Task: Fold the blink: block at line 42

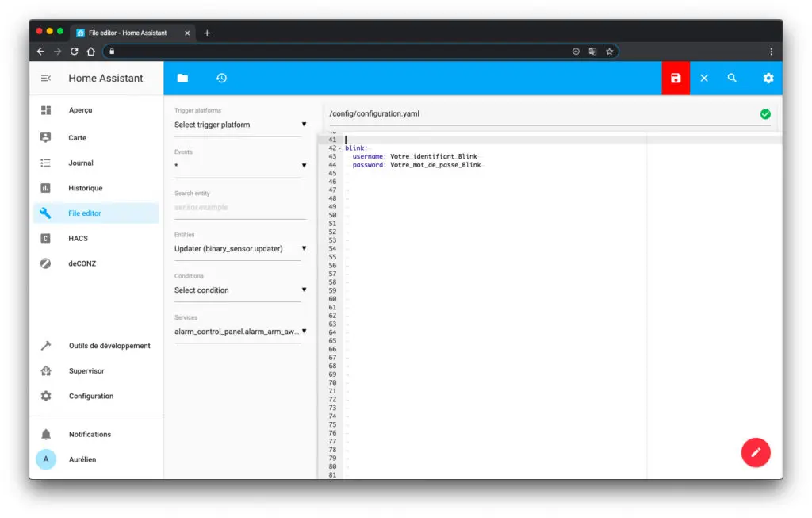Action: pyautogui.click(x=339, y=148)
